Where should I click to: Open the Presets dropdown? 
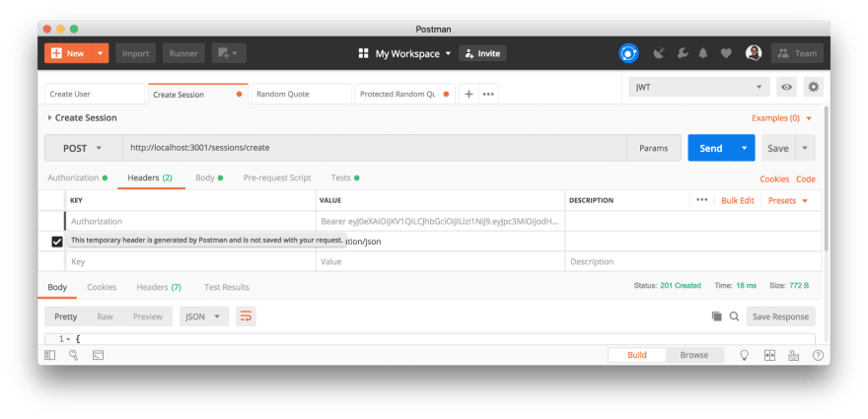788,200
